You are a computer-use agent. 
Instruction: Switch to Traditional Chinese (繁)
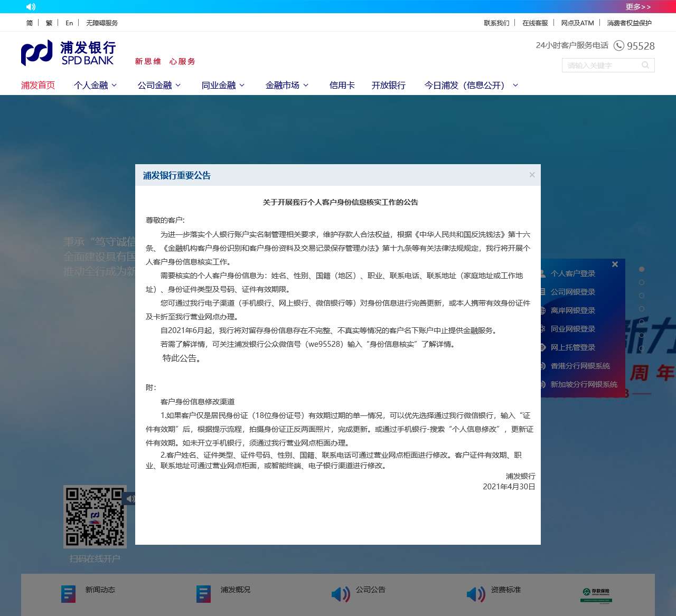click(49, 23)
